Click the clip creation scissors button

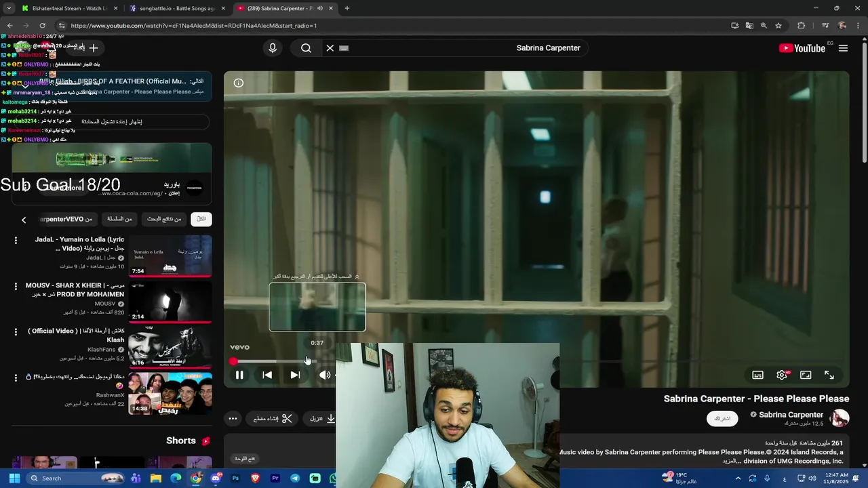coord(273,419)
